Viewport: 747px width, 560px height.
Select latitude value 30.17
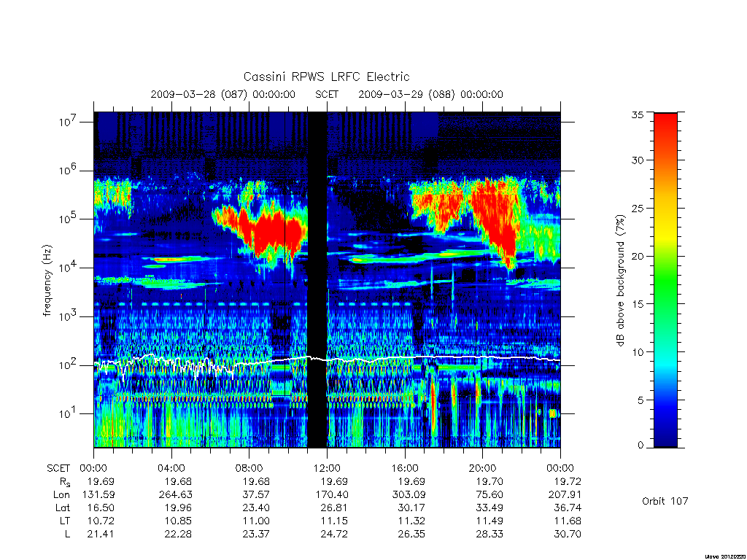click(x=411, y=507)
